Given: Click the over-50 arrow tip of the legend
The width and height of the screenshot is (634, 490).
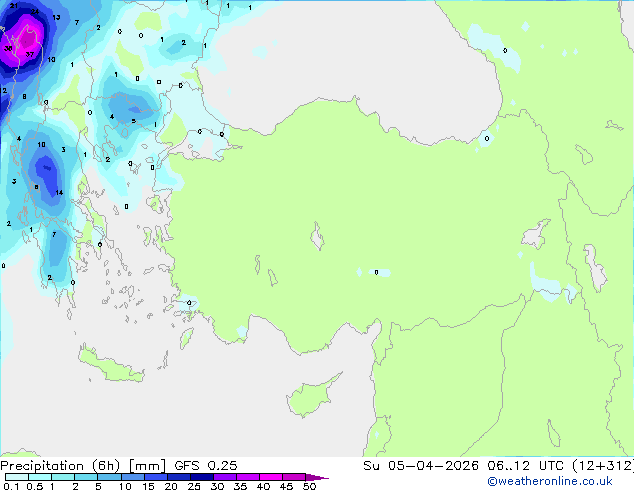Looking at the screenshot, I should [x=317, y=477].
